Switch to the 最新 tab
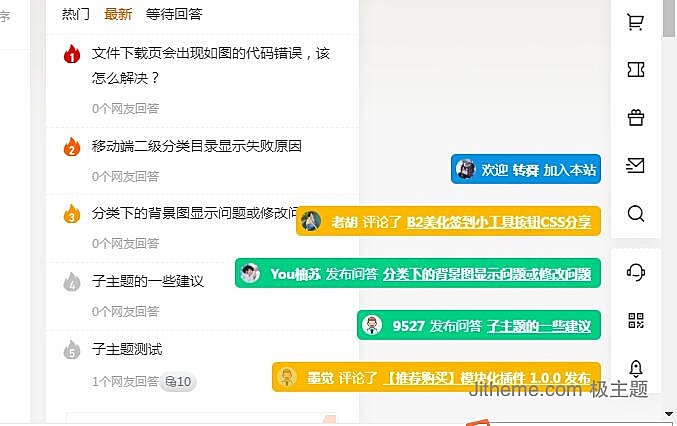677x426 pixels. click(x=118, y=14)
